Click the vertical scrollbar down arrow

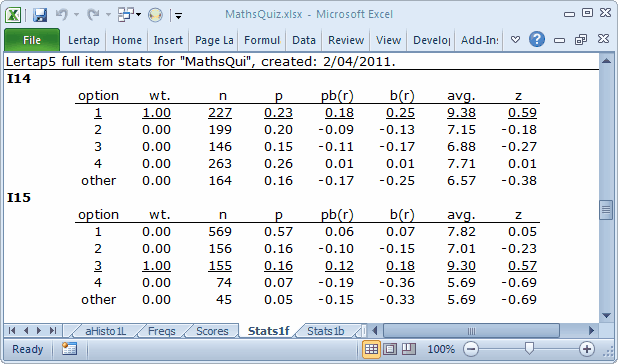point(606,316)
